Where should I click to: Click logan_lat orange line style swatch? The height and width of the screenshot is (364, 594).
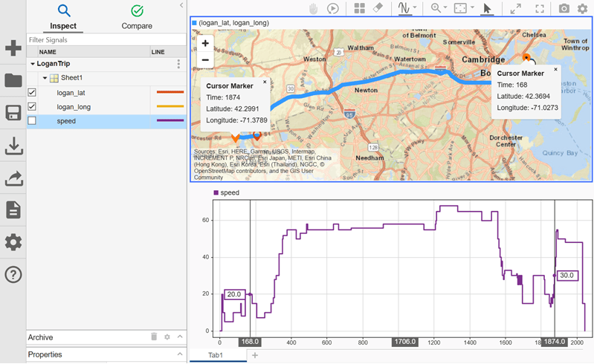(170, 92)
